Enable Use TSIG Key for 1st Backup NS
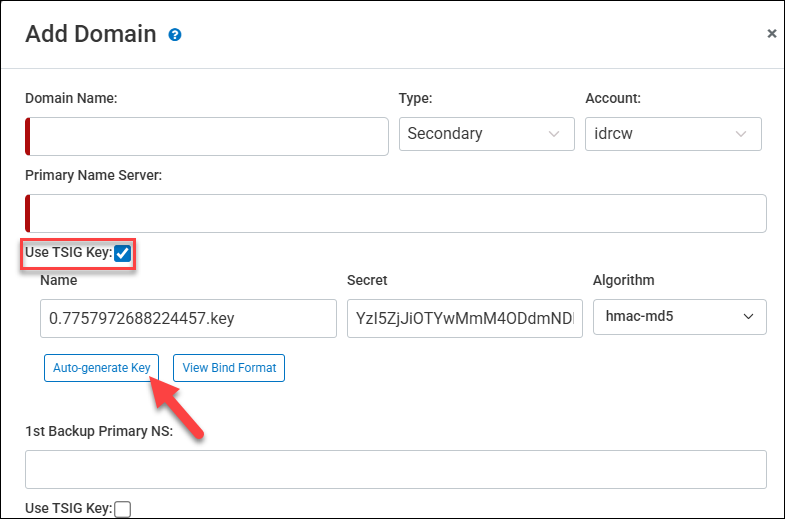This screenshot has width=785, height=519. [122, 509]
